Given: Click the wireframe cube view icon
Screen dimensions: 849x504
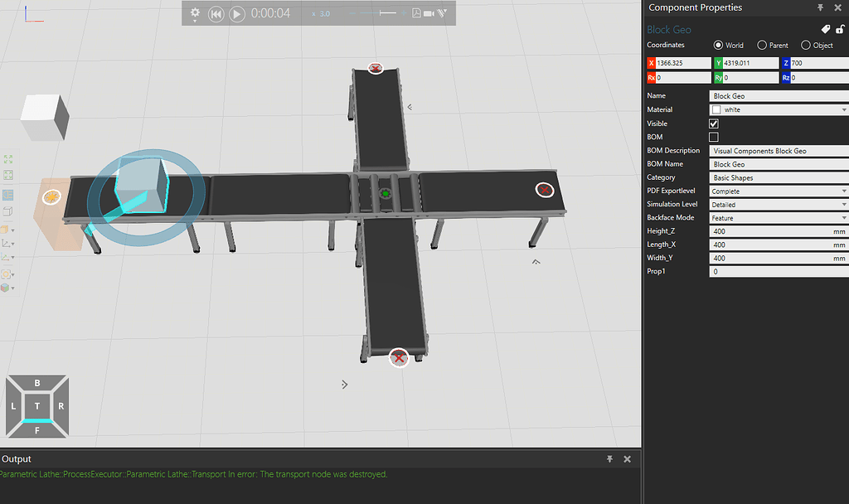Looking at the screenshot, I should pos(8,211).
